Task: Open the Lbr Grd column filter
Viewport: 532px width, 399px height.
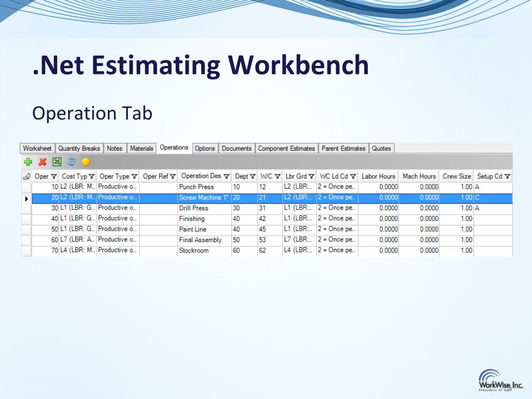Action: (x=312, y=177)
